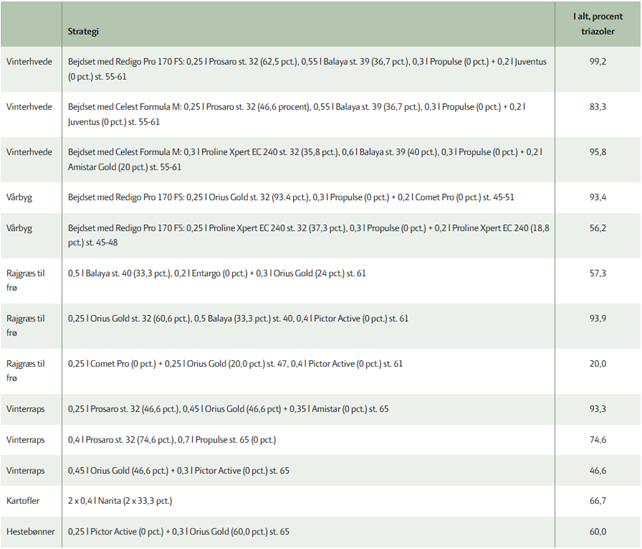The height and width of the screenshot is (549, 642).
Task: Click the value 66,7 for Kartofler
Action: [x=598, y=501]
